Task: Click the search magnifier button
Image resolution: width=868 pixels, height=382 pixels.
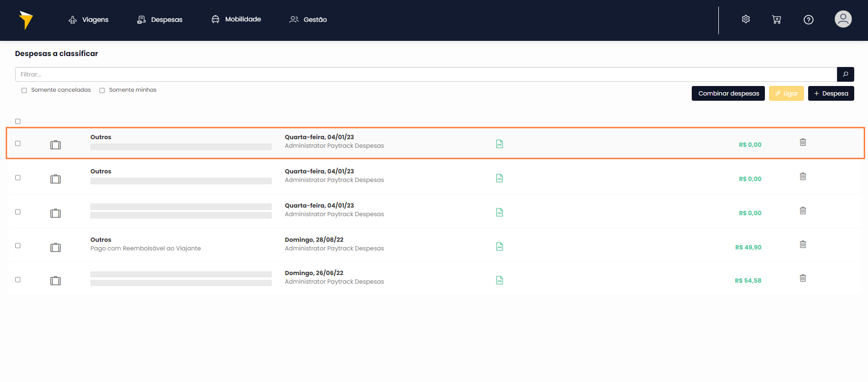Action: pyautogui.click(x=846, y=74)
